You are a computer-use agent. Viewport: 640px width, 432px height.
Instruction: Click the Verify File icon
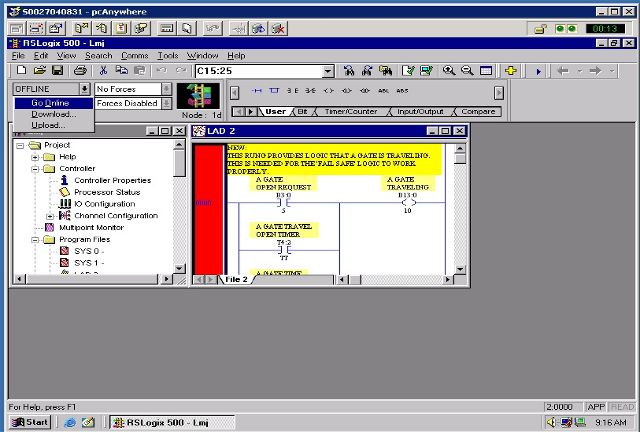tap(408, 71)
